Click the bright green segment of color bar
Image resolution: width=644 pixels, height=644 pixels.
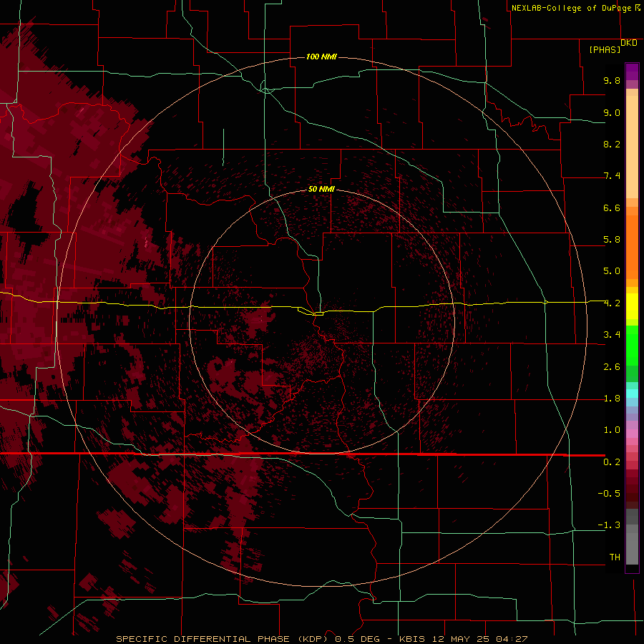click(x=632, y=345)
